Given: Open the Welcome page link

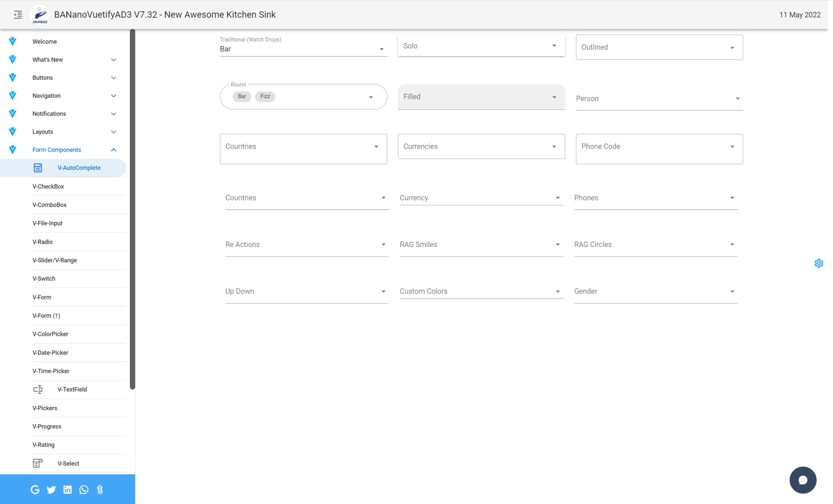Looking at the screenshot, I should click(44, 42).
